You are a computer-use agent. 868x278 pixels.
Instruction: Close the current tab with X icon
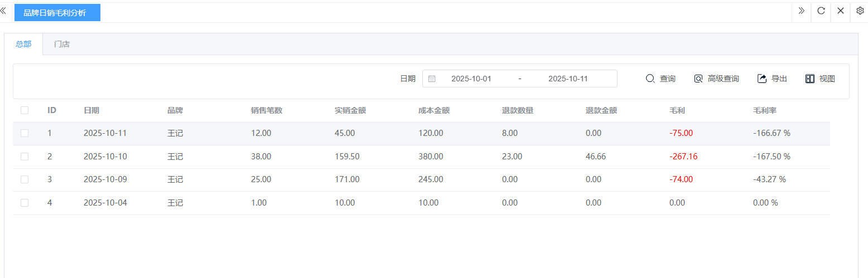tap(840, 11)
